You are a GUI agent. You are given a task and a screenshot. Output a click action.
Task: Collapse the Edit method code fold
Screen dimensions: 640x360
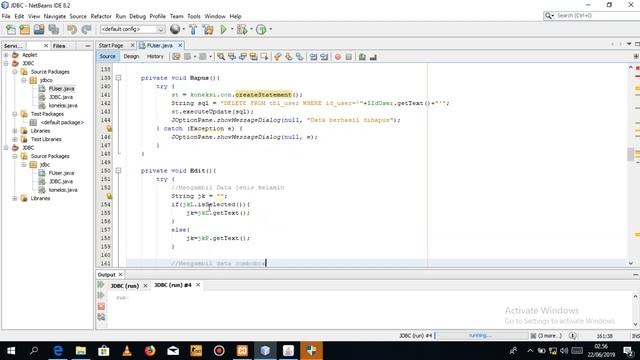tap(118, 171)
